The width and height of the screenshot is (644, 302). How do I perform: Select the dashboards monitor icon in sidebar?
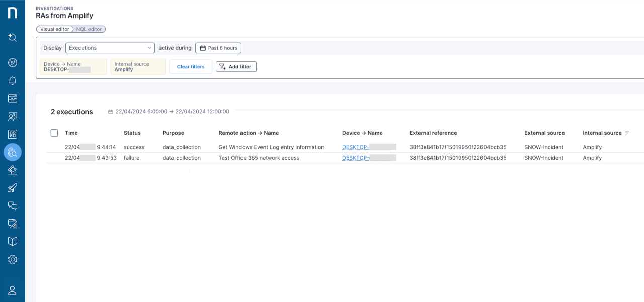tap(12, 98)
